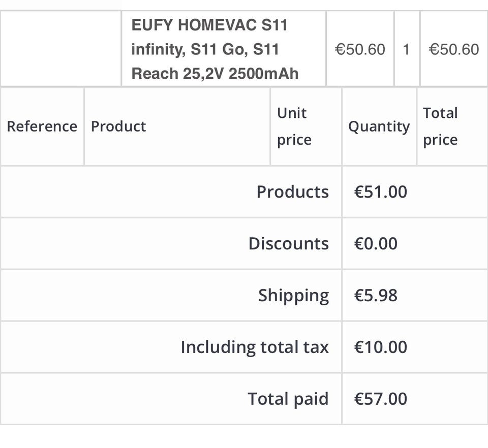This screenshot has width=488, height=448.
Task: Click the quantity value 1 in product row
Action: (x=406, y=49)
